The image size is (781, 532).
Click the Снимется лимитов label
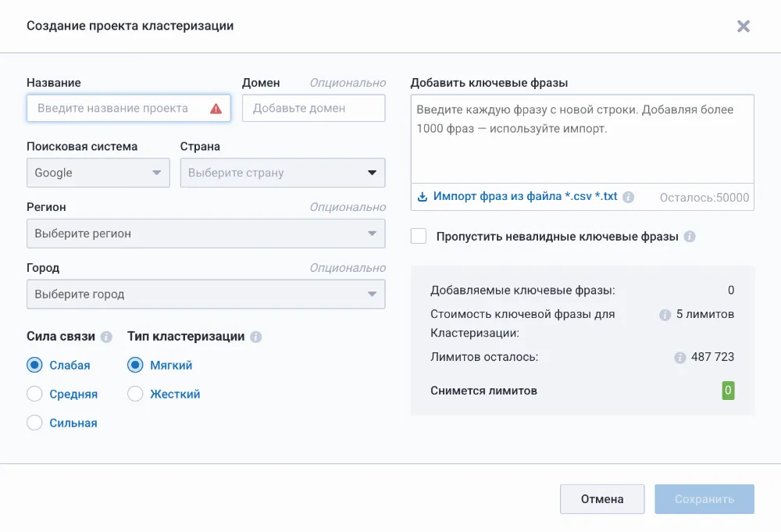483,391
